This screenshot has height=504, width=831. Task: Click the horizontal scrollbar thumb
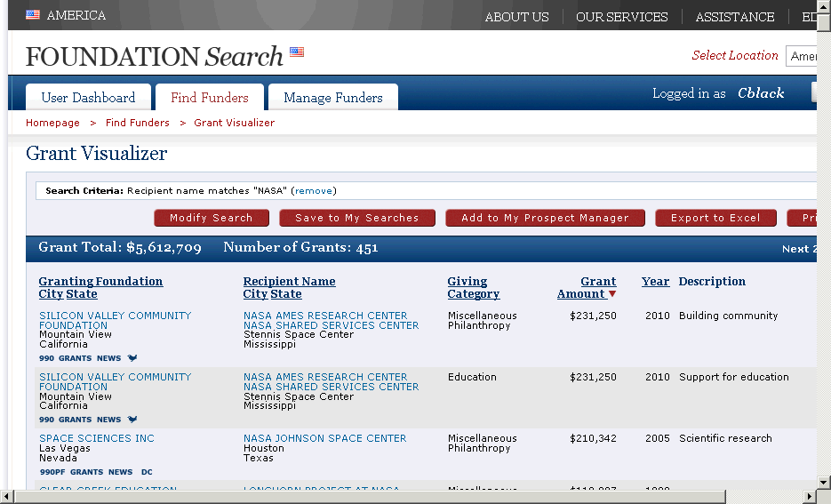pyautogui.click(x=371, y=497)
